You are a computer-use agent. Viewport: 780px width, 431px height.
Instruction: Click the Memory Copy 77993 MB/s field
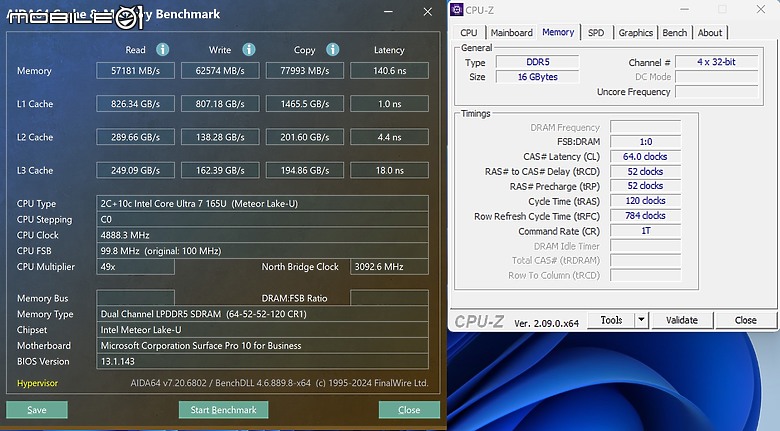pyautogui.click(x=304, y=71)
